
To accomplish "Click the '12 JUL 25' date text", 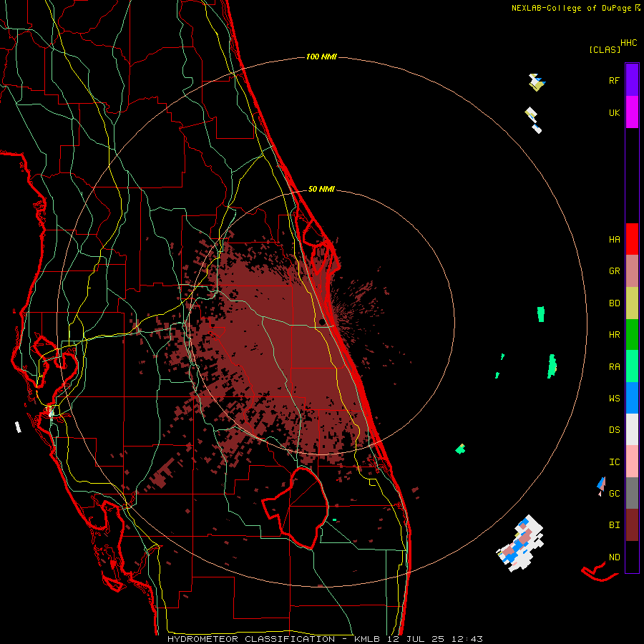I will click(416, 639).
